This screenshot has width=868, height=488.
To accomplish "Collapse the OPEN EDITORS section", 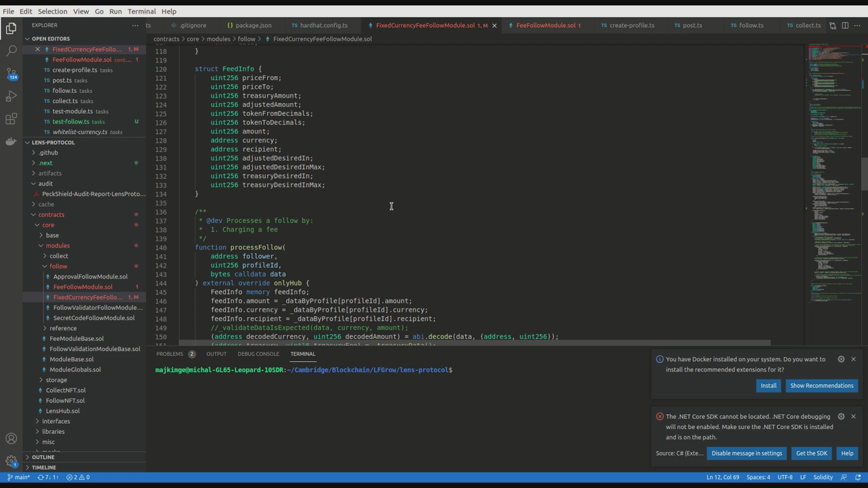I will 85,39.
